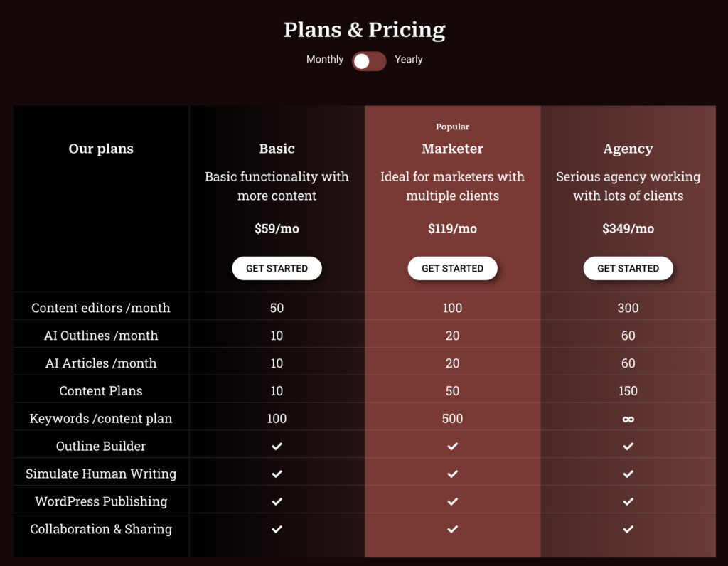
Task: Select the Keywords /content plan row label
Action: [x=100, y=418]
